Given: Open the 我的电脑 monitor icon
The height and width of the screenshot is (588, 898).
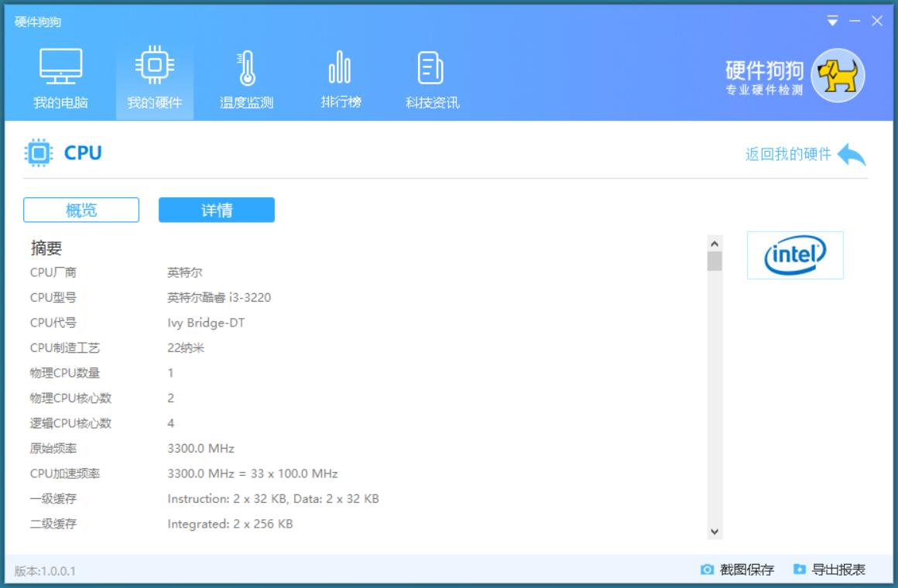Looking at the screenshot, I should (60, 67).
